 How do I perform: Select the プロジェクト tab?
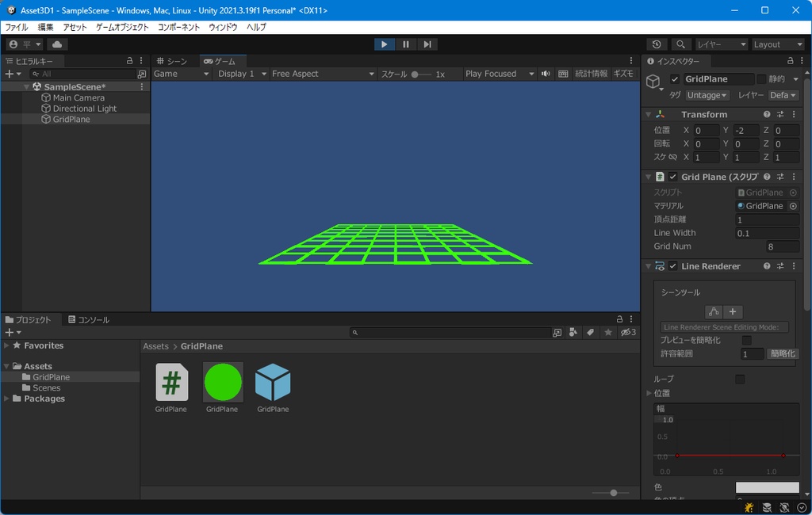point(29,320)
